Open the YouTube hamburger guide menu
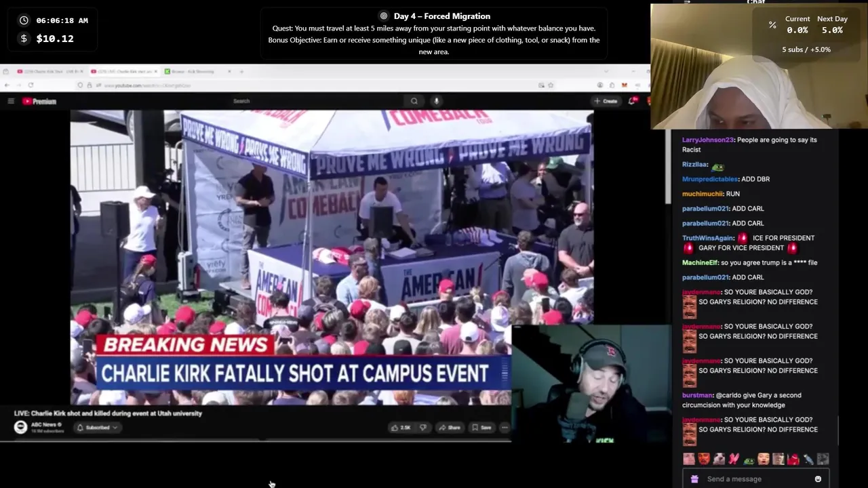 pos(11,101)
